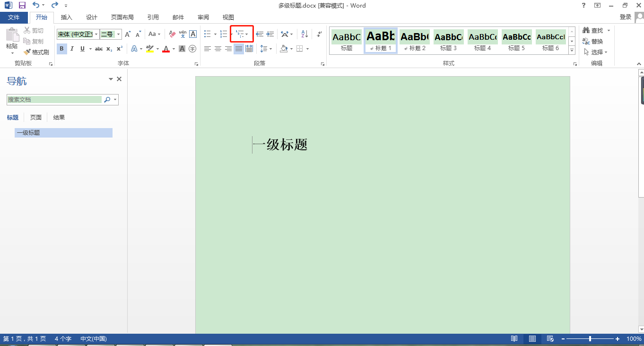This screenshot has width=644, height=346.
Task: Copy selection with 复制
Action: coord(34,42)
